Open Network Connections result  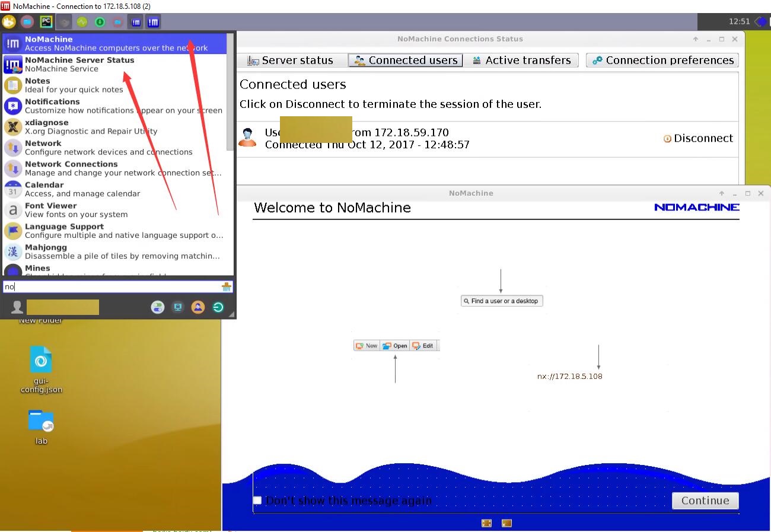pos(114,168)
